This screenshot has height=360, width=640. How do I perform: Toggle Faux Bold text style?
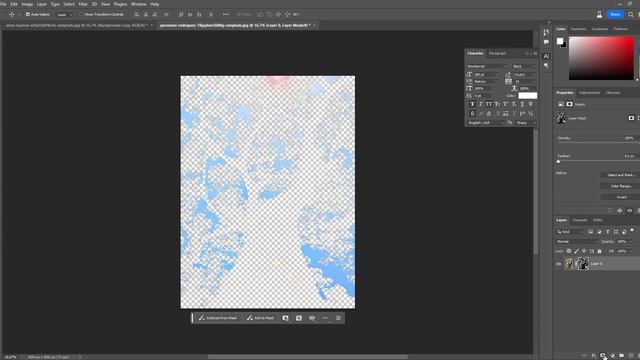coord(472,104)
